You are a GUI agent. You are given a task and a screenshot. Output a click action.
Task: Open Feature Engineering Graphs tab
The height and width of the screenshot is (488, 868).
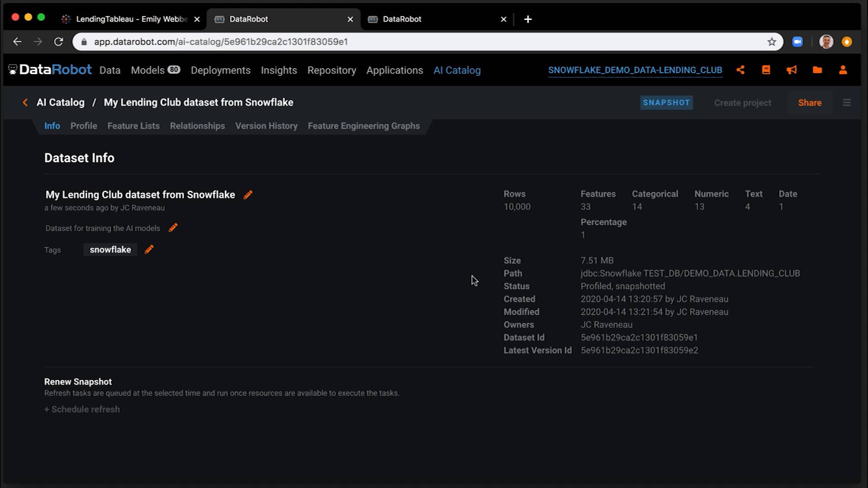(x=364, y=126)
